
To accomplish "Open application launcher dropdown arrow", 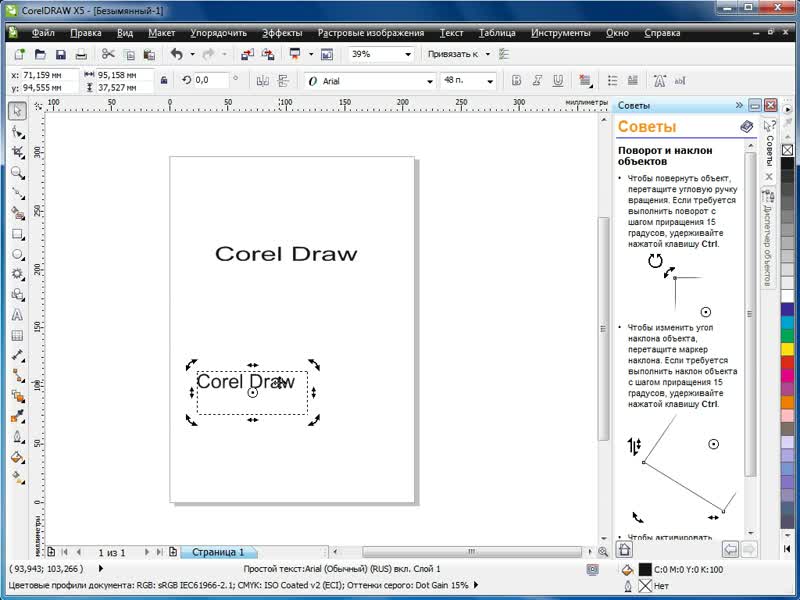I will coord(311,54).
